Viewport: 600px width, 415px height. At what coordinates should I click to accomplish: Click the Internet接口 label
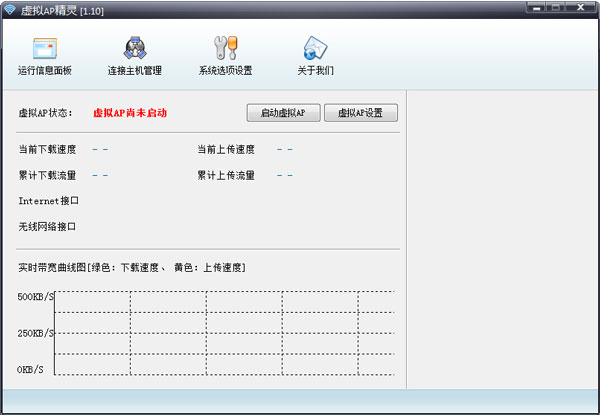coord(49,201)
